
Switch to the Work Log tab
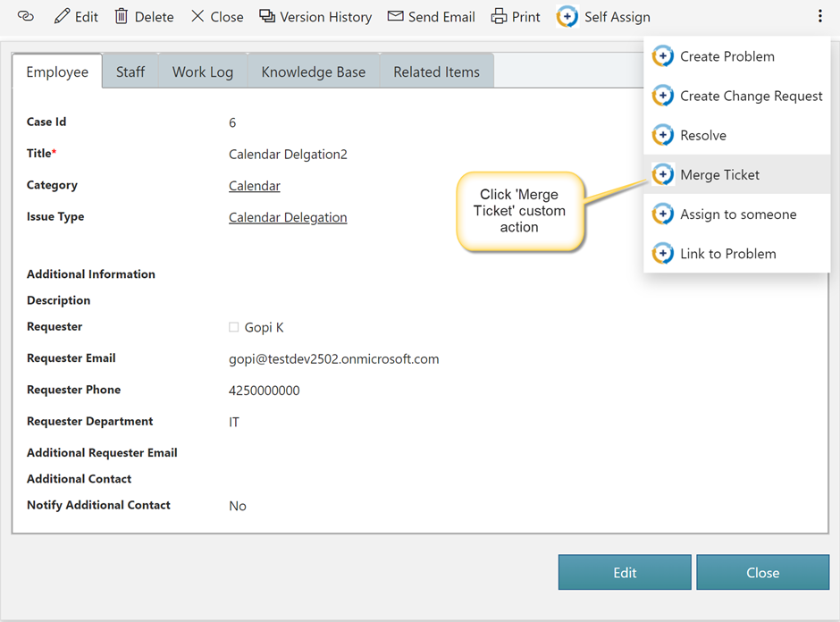(x=203, y=72)
